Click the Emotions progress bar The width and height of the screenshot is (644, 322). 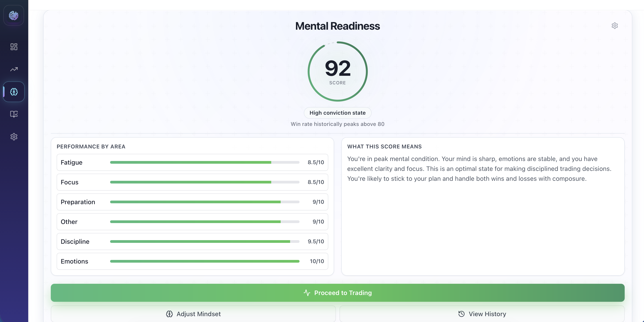204,261
